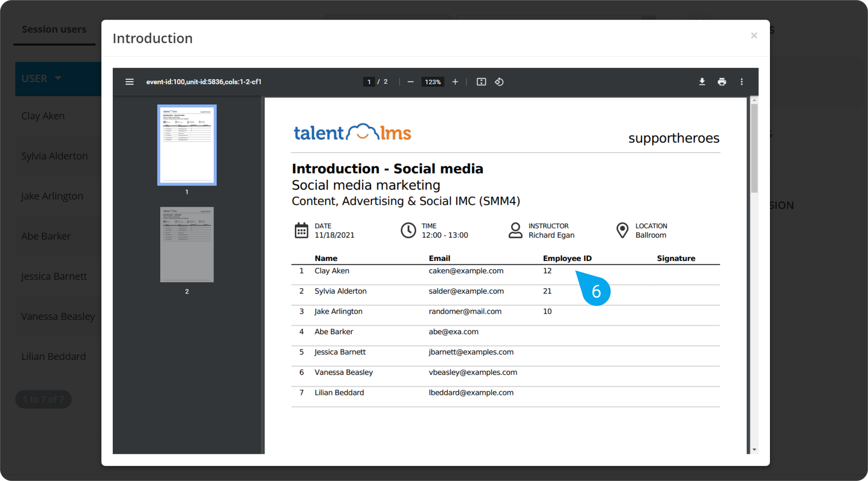Image resolution: width=868 pixels, height=481 pixels.
Task: Click email caken@example.com
Action: coord(466,271)
